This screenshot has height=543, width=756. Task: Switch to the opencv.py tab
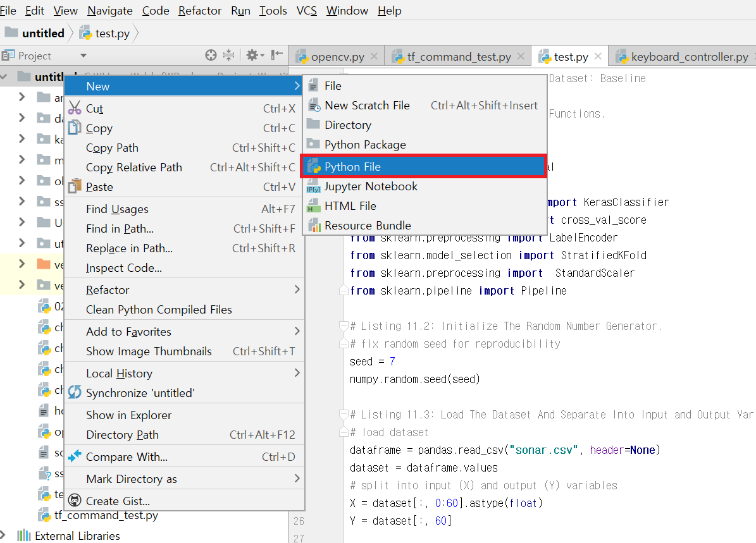(337, 57)
